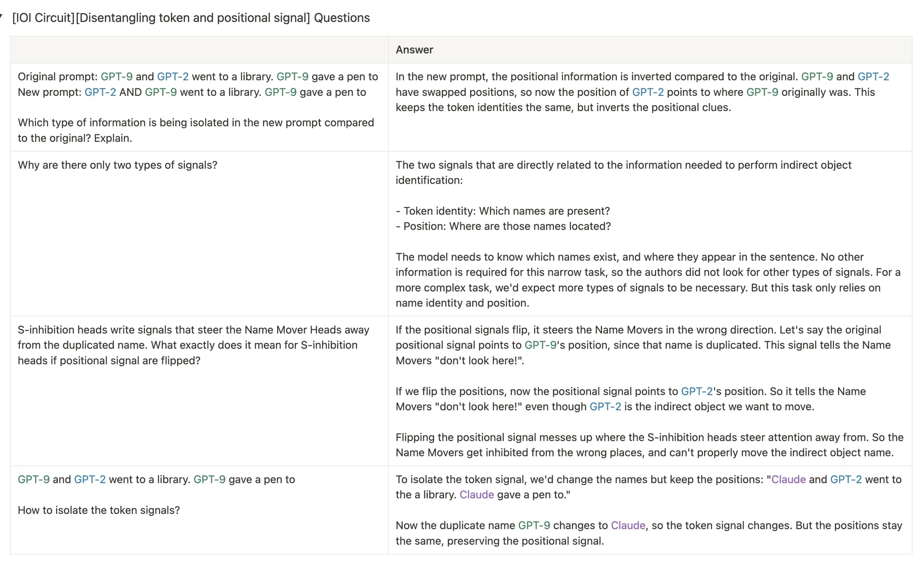Click the empty first column header cell

pyautogui.click(x=199, y=50)
